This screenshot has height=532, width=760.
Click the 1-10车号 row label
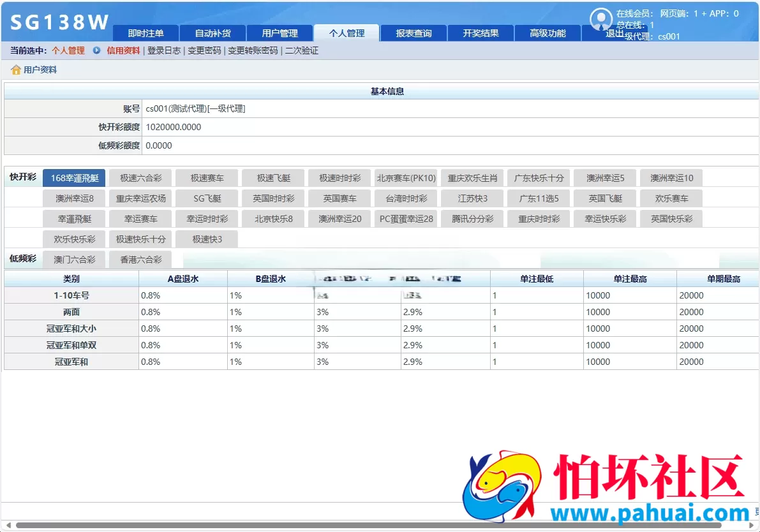(71, 295)
